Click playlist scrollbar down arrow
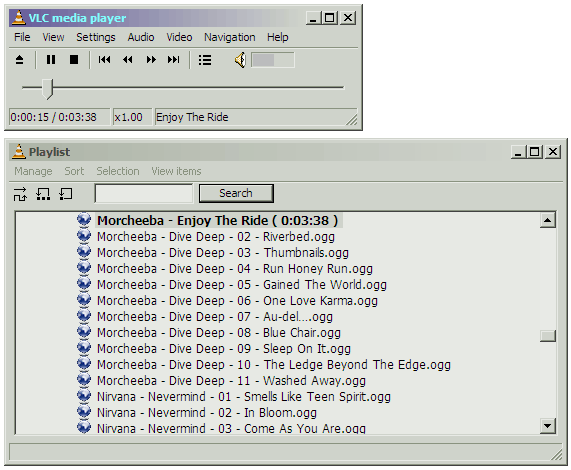The width and height of the screenshot is (571, 470). tap(548, 425)
